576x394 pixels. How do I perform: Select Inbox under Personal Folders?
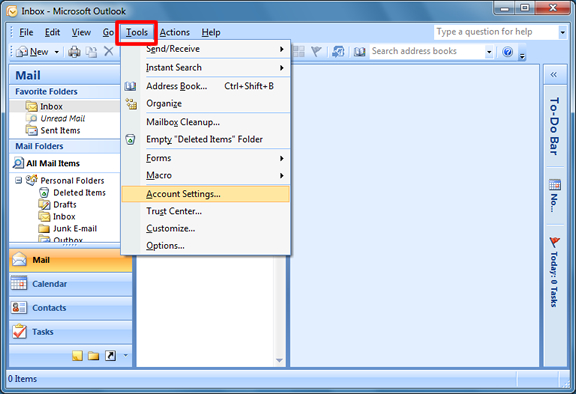click(57, 217)
